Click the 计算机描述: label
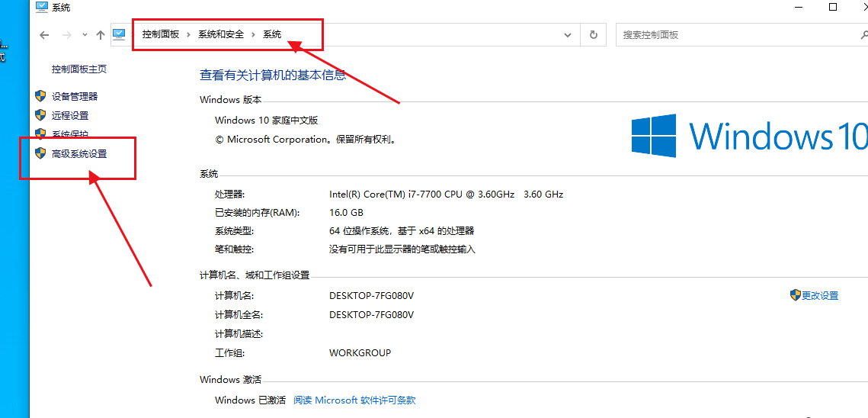This screenshot has width=868, height=418. (x=239, y=334)
